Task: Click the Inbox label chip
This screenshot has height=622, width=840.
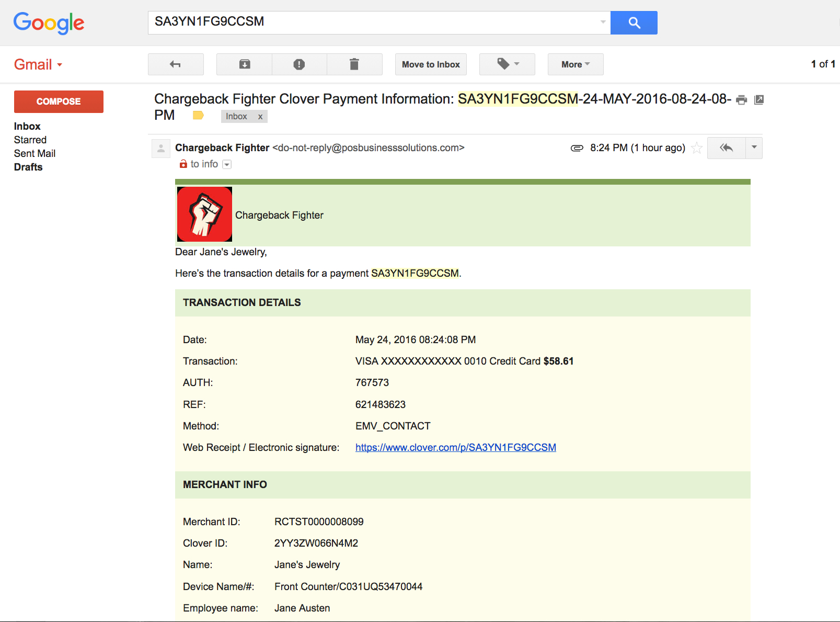Action: (236, 117)
